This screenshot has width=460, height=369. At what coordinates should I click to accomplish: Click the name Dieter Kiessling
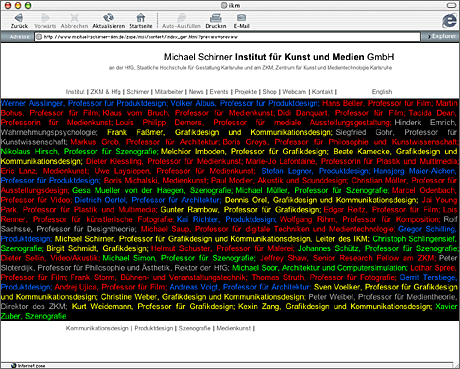click(114, 161)
